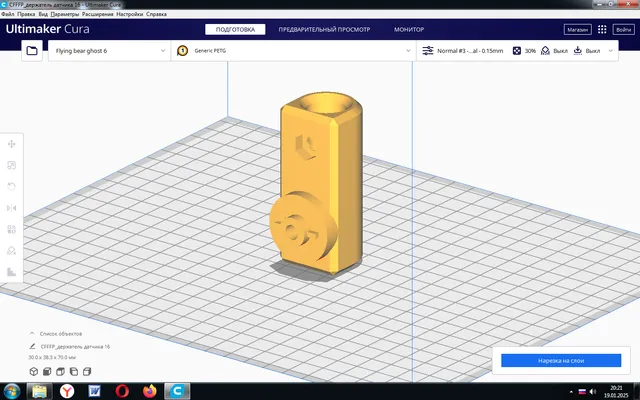The height and width of the screenshot is (400, 640).
Task: Collapse the Список объектов list
Action: [x=32, y=333]
